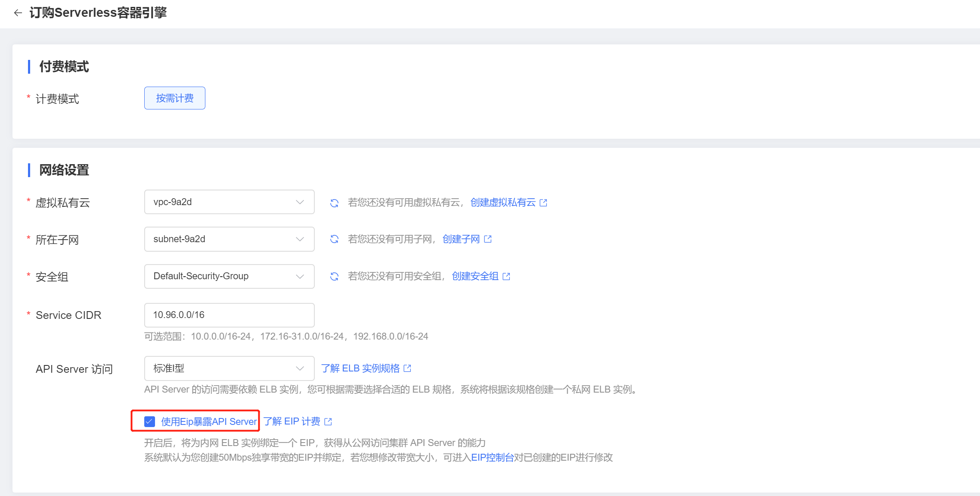This screenshot has height=496, width=980.
Task: Open the 安全组 Default-Security-Group dropdown
Action: click(229, 276)
